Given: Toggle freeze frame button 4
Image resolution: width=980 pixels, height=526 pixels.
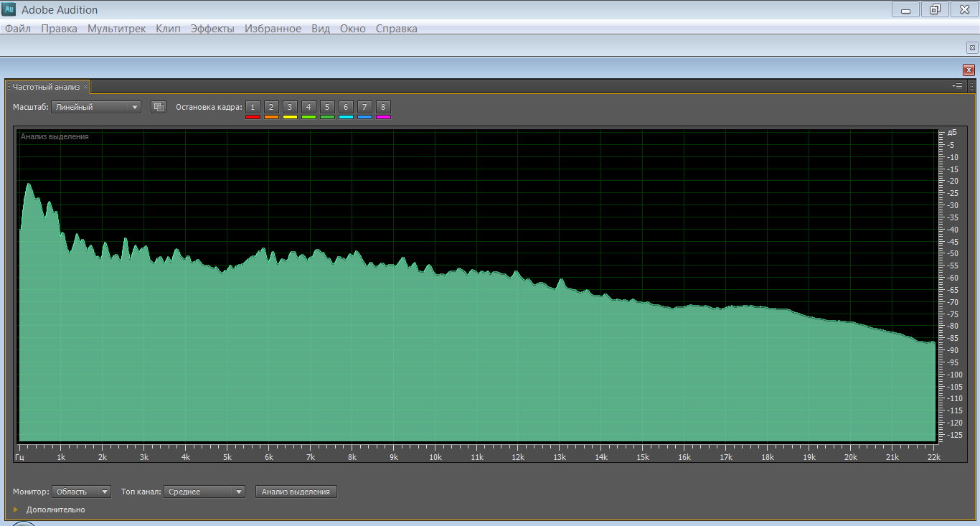Looking at the screenshot, I should 308,107.
